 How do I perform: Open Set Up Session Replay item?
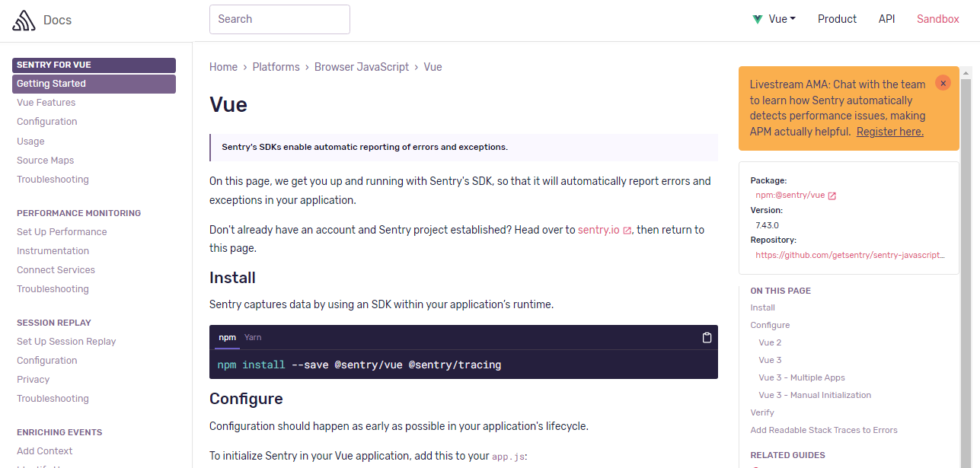66,342
